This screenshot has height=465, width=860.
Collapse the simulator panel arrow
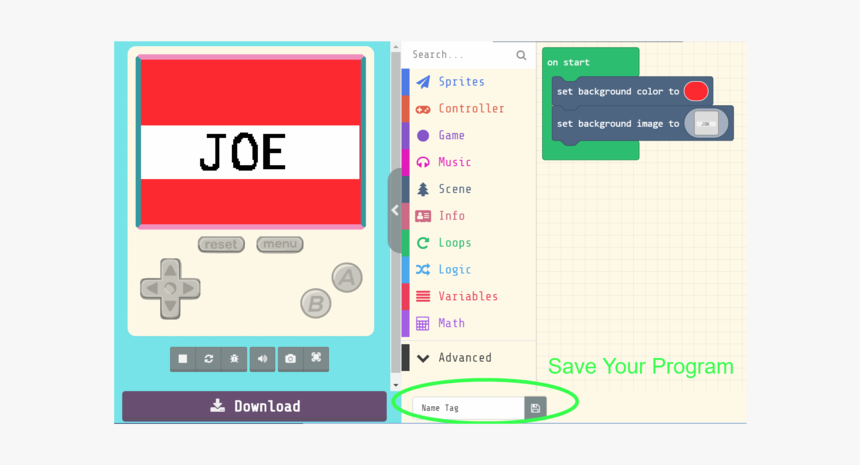tap(395, 210)
